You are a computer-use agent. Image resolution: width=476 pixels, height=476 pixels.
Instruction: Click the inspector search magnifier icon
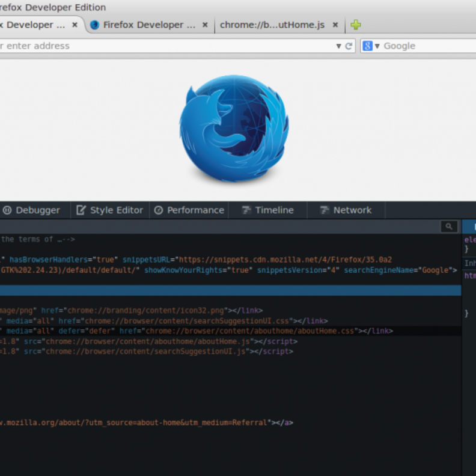(x=448, y=227)
